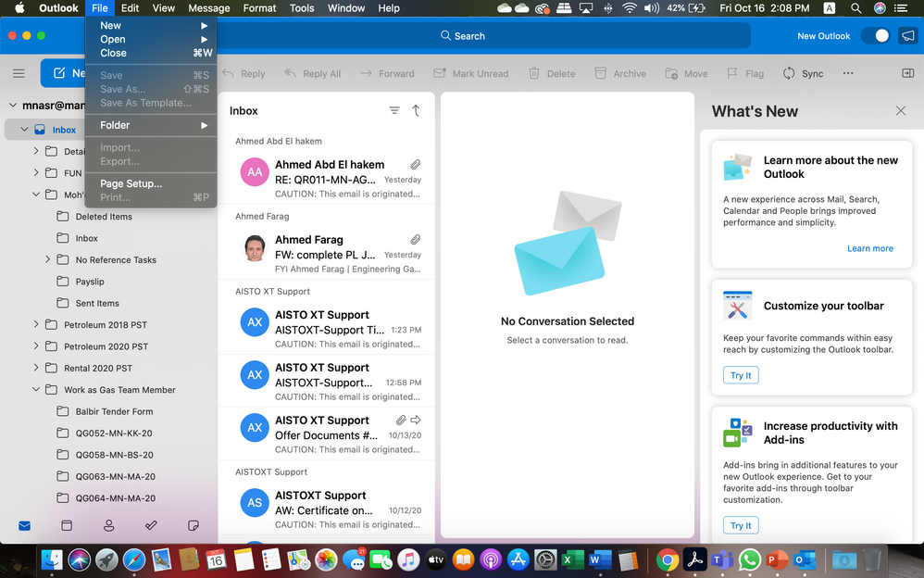Viewport: 924px width, 578px height.
Task: Click the Inbox sort order arrow
Action: (x=416, y=110)
